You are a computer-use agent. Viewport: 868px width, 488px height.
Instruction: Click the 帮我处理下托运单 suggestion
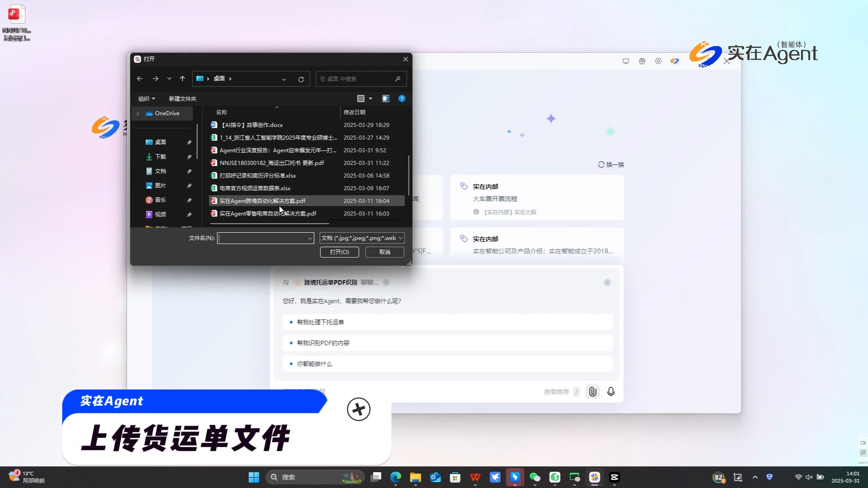tap(320, 322)
